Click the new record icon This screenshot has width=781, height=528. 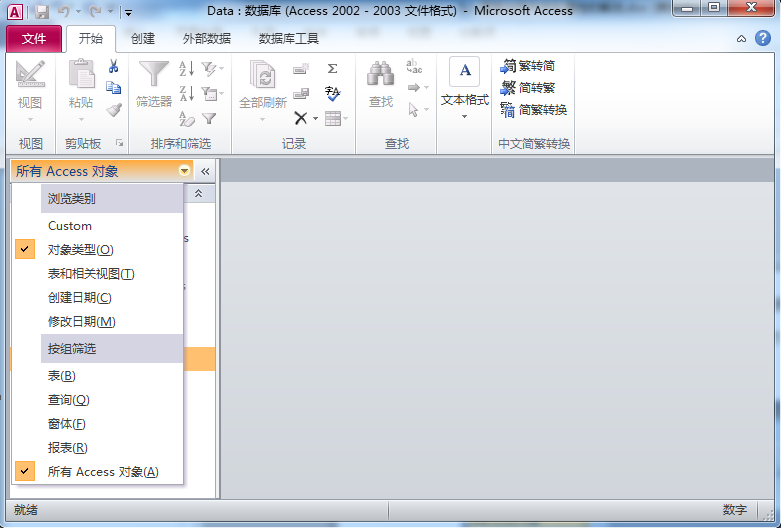301,69
